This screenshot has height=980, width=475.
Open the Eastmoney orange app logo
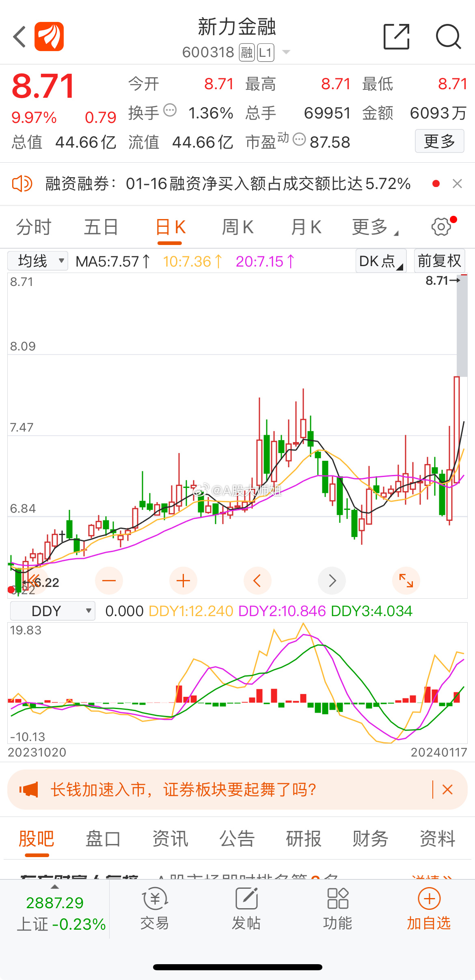pos(49,37)
